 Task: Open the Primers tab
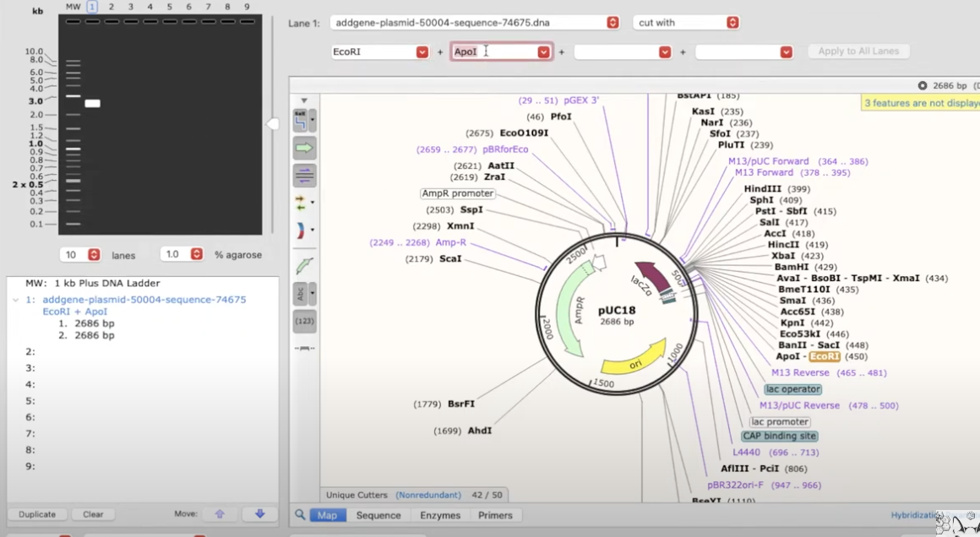[495, 515]
